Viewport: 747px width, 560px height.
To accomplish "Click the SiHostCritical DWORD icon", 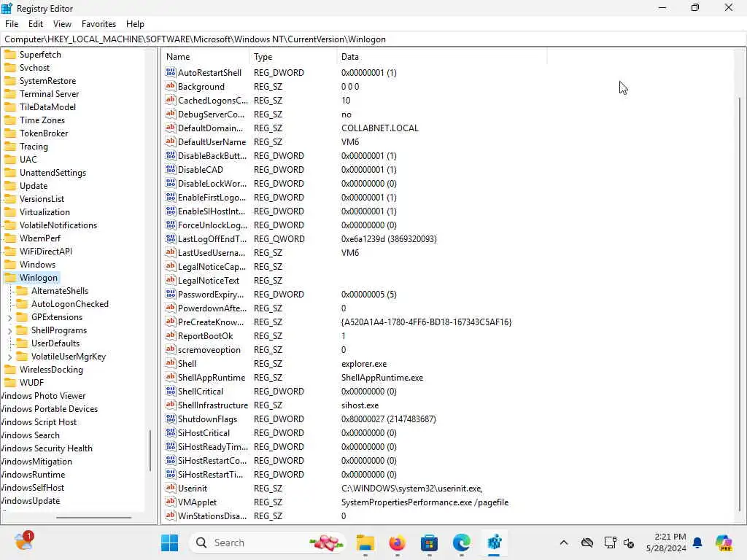I will pyautogui.click(x=171, y=432).
